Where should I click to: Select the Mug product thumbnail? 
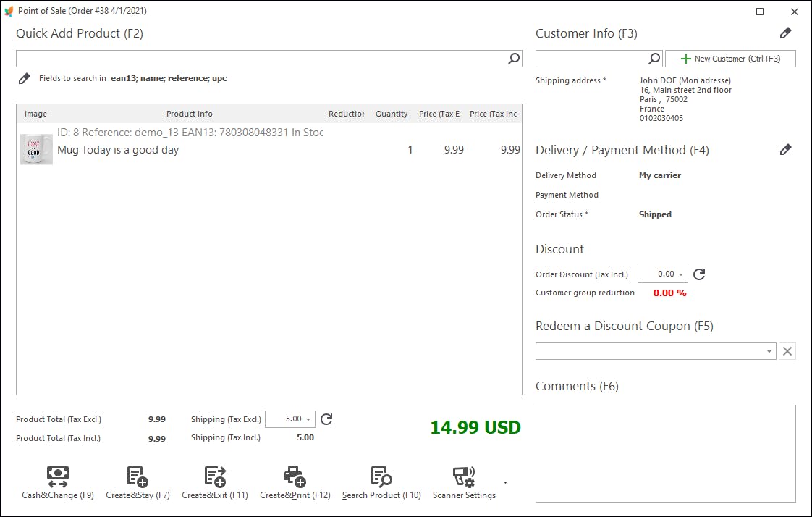[x=36, y=149]
